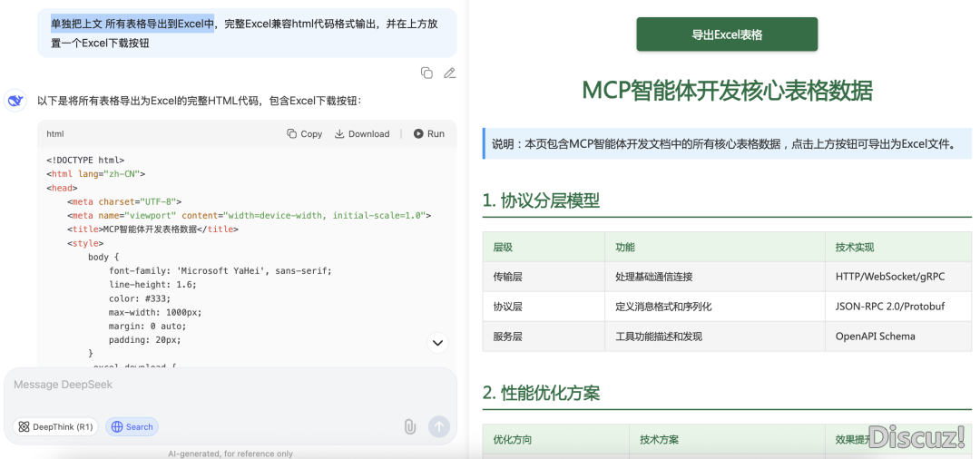Click the copy message icon
This screenshot has width=980, height=459.
(426, 73)
